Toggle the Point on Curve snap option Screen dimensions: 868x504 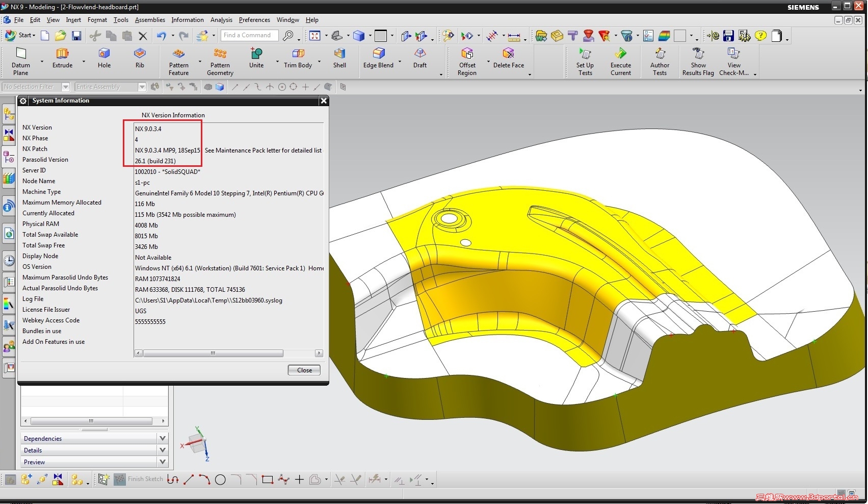click(317, 87)
